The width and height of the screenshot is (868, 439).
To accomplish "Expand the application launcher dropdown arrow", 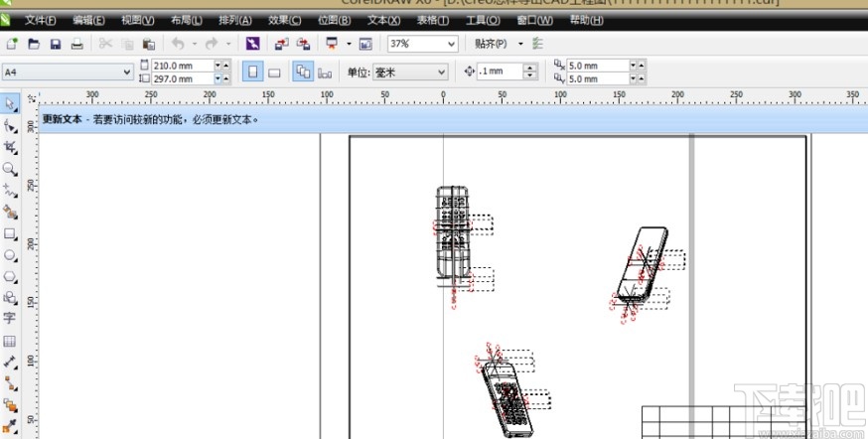I will click(349, 44).
